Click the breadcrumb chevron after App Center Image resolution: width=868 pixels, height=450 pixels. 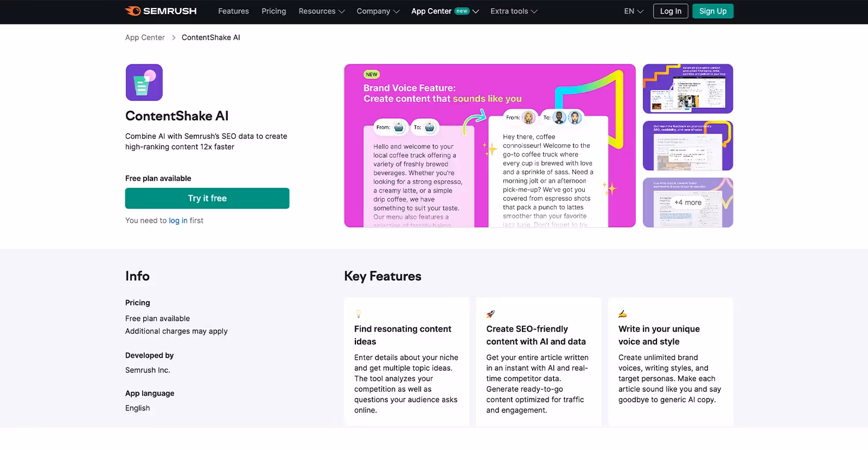point(174,37)
